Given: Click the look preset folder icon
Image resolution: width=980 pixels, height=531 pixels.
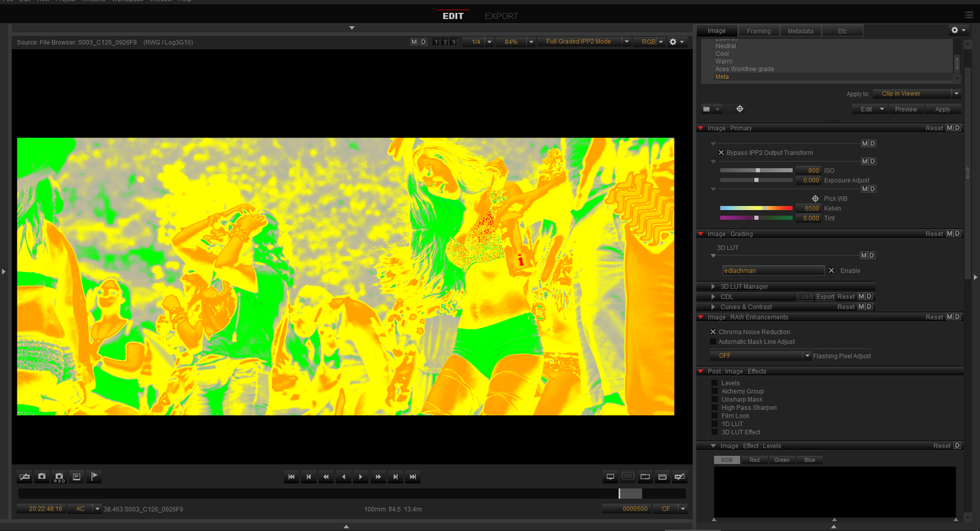Looking at the screenshot, I should (x=706, y=109).
